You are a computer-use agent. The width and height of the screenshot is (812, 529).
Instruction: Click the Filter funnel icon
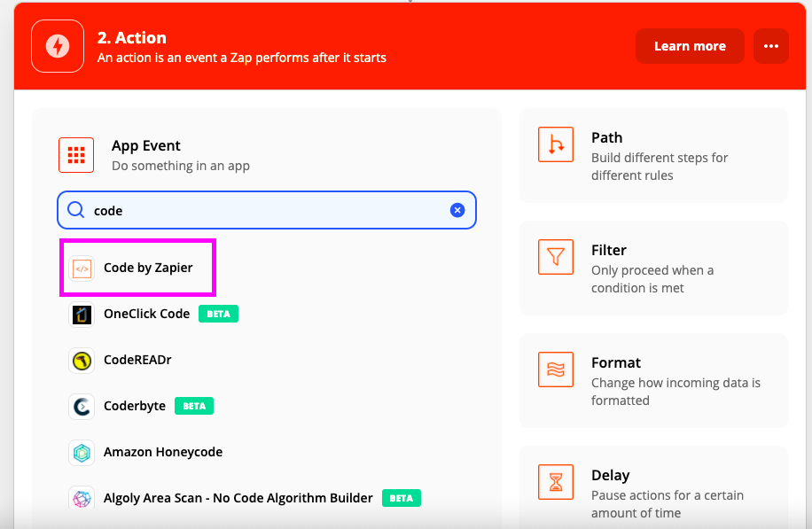click(x=556, y=257)
